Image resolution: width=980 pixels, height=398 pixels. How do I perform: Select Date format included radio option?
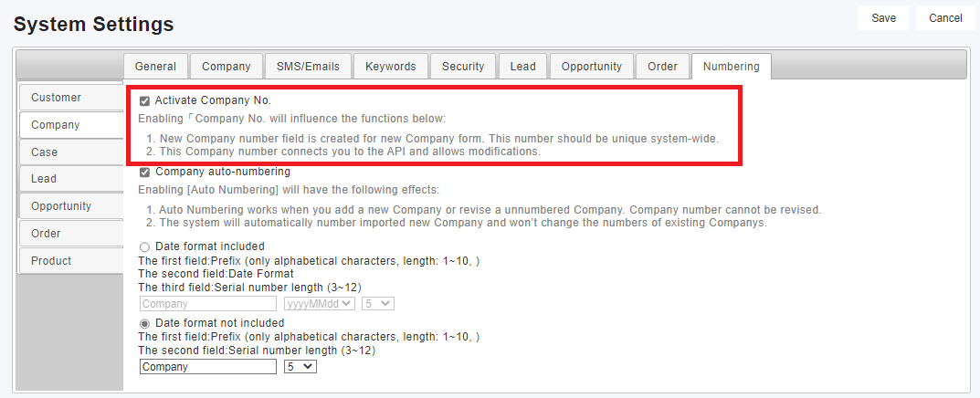click(144, 246)
